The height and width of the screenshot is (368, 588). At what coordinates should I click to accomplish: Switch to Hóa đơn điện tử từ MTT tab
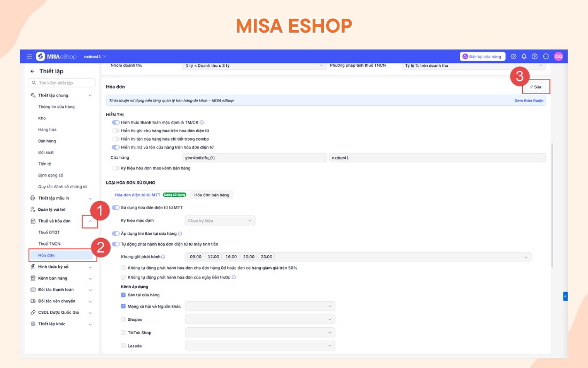(x=150, y=195)
